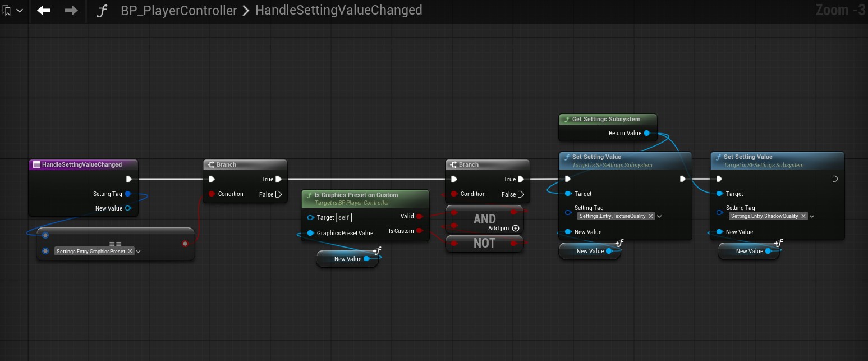Click exec input pin on ShadowQuality Set Setting Value
Viewport: 868px width, 361px height.
tap(719, 179)
